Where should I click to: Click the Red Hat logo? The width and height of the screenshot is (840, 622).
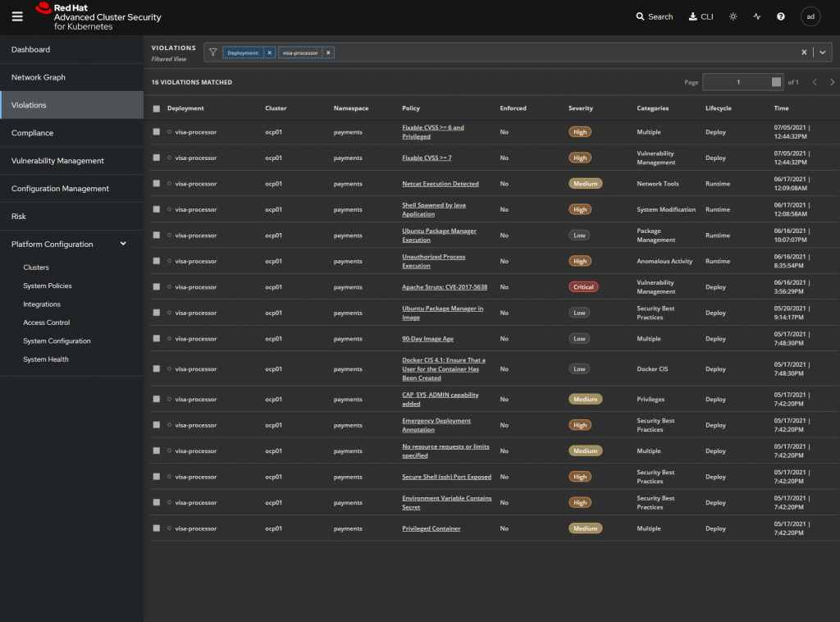(98, 16)
